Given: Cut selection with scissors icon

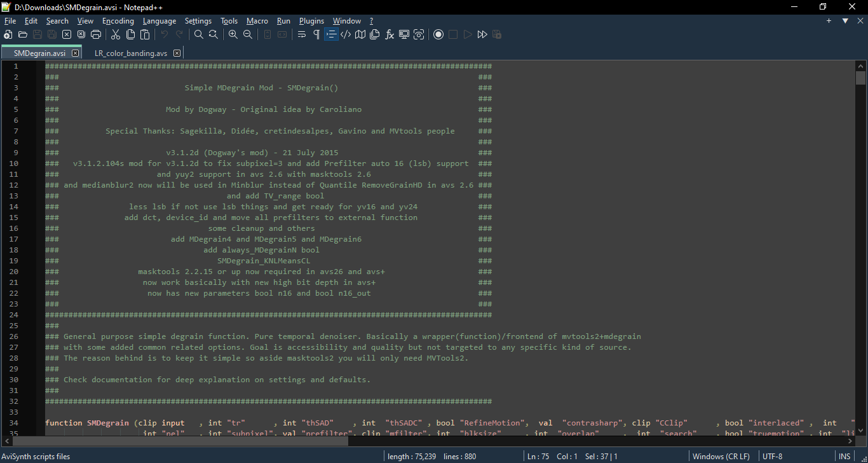Looking at the screenshot, I should [x=116, y=34].
